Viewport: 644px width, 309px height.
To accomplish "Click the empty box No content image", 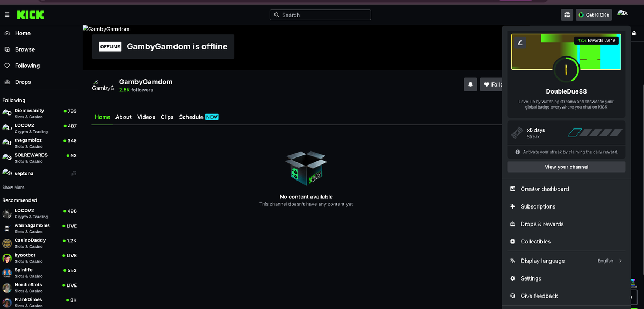I will tap(306, 168).
